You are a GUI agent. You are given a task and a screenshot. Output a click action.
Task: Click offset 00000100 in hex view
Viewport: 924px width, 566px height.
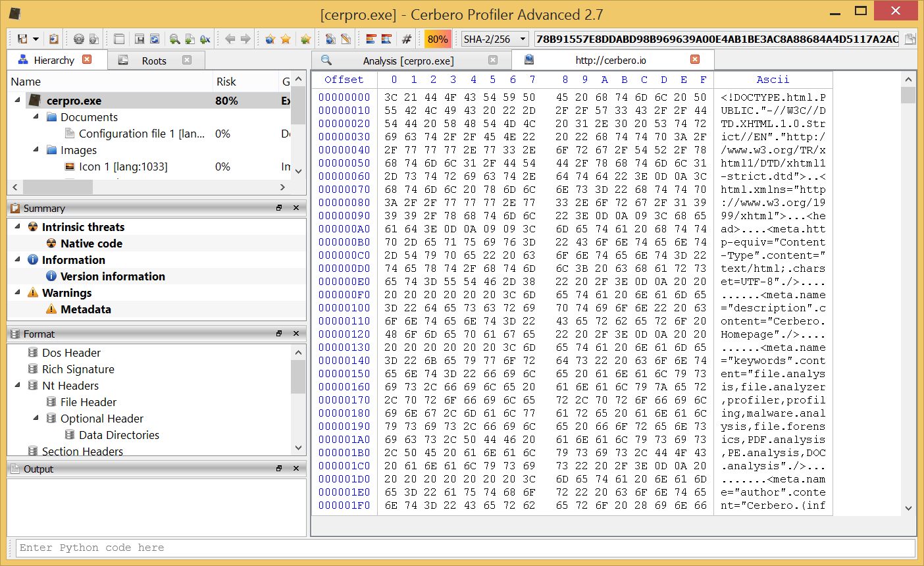(x=344, y=308)
